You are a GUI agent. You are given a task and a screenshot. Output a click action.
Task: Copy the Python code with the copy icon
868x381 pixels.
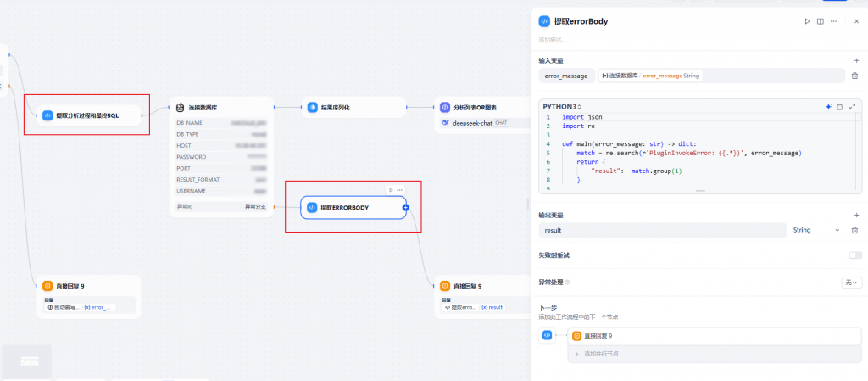[840, 106]
